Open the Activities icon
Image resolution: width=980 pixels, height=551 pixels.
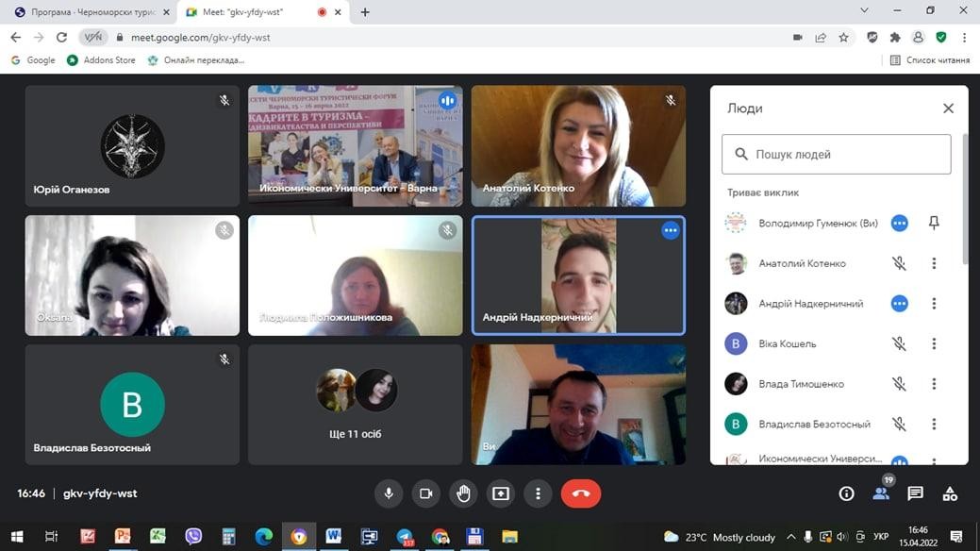950,493
